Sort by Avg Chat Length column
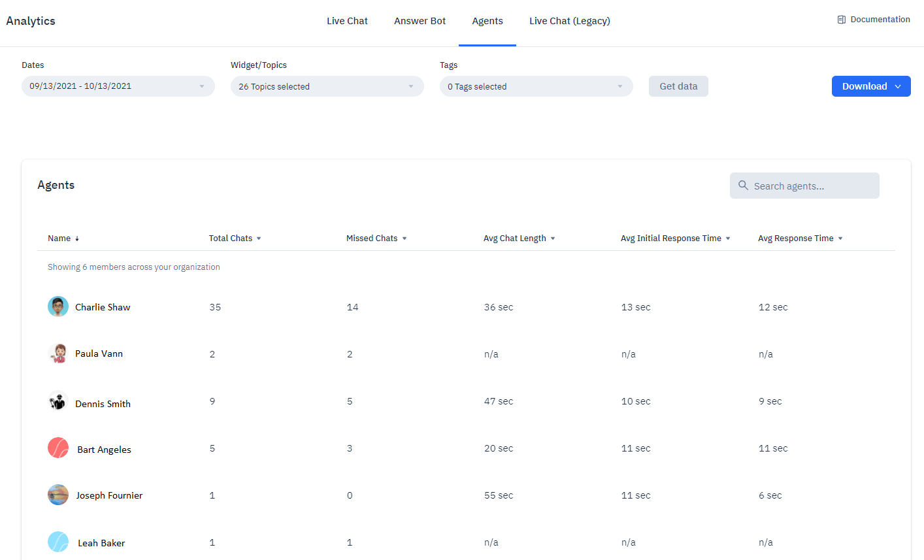 pyautogui.click(x=520, y=239)
